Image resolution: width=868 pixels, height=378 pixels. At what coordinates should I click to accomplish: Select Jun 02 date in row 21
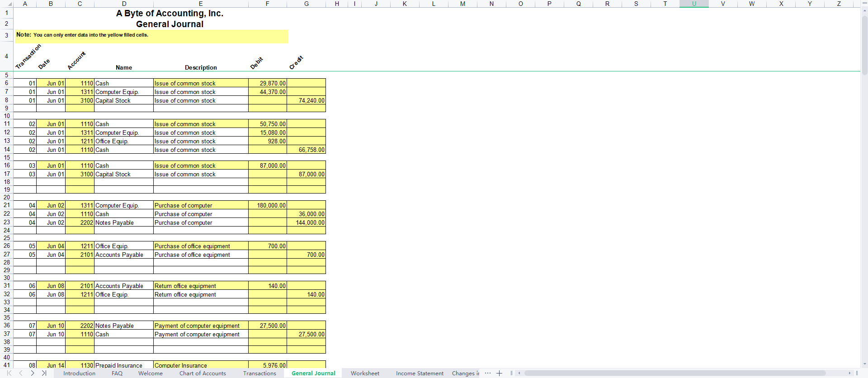[51, 205]
